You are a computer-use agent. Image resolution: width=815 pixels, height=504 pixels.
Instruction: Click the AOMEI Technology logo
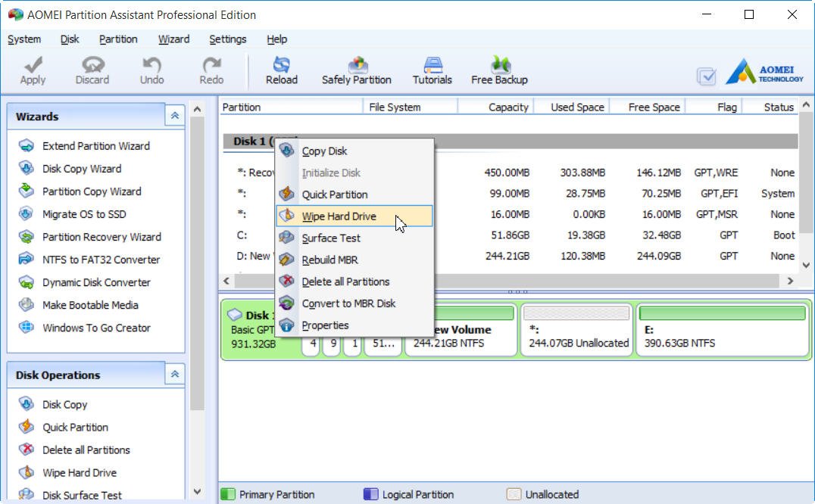tap(764, 73)
